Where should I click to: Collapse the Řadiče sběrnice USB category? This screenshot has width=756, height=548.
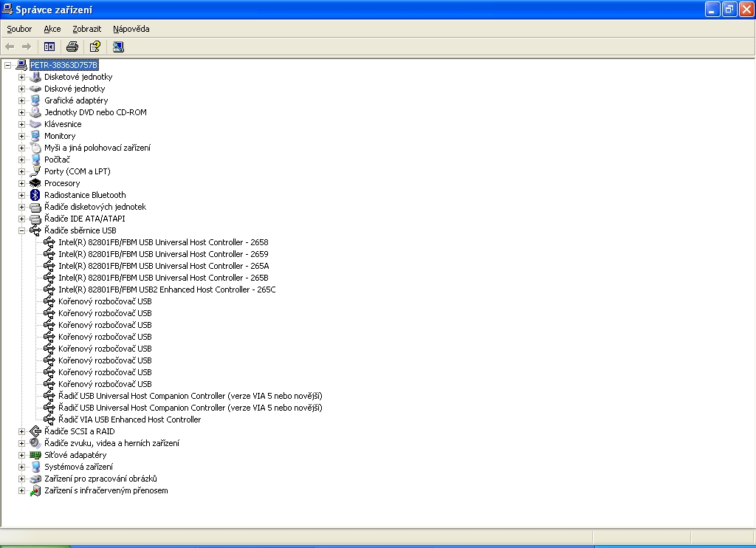21,230
